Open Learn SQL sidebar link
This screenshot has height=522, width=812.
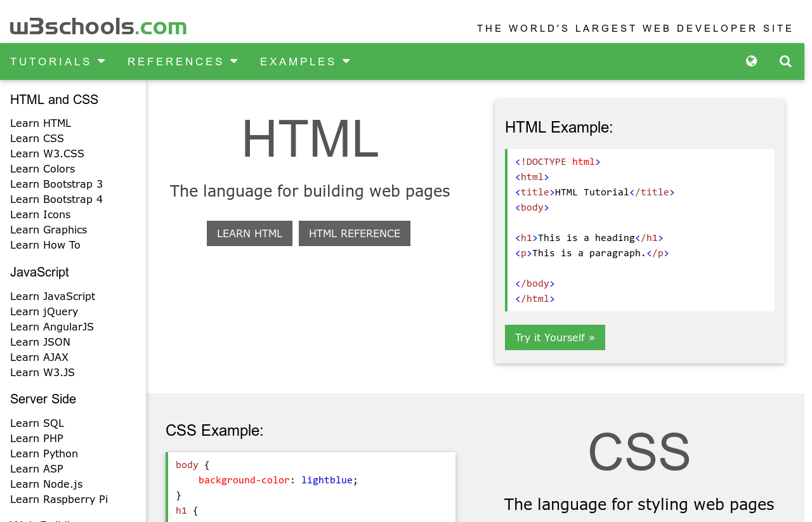click(x=37, y=423)
